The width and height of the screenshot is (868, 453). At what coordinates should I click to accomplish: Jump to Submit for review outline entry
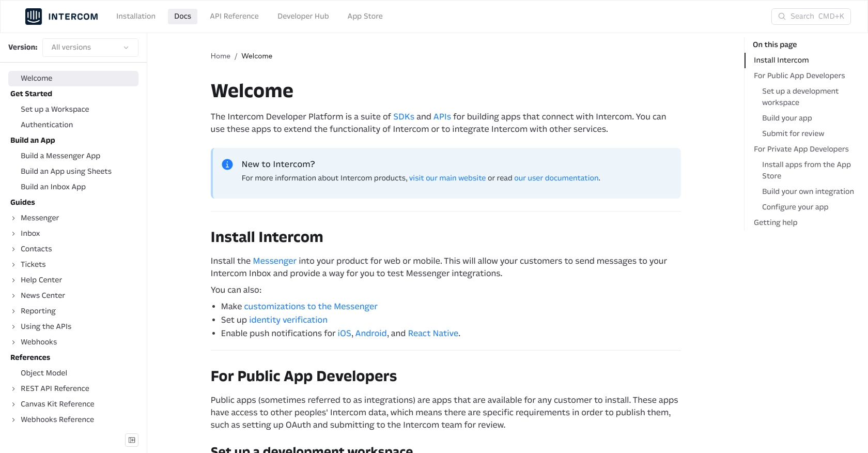point(793,134)
